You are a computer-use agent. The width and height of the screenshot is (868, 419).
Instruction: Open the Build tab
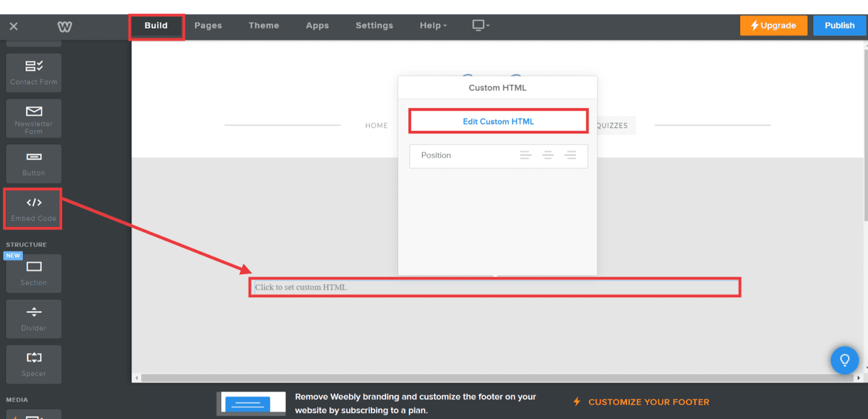tap(156, 25)
